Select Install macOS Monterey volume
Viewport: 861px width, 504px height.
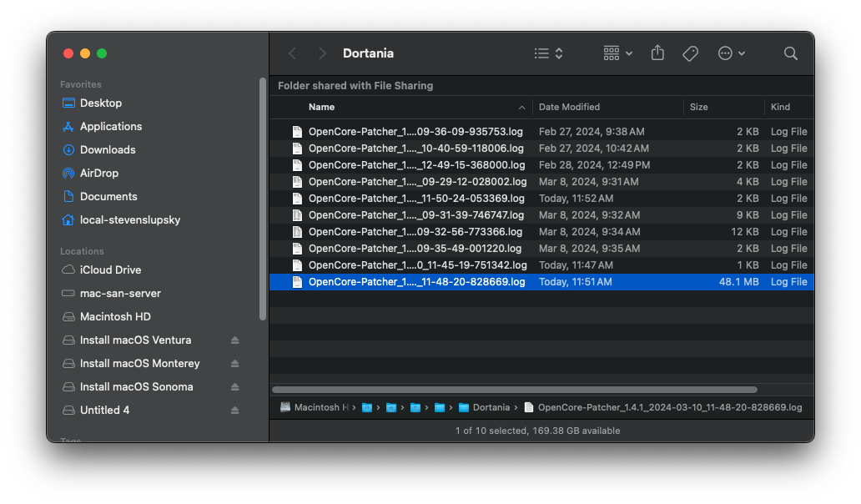131,364
